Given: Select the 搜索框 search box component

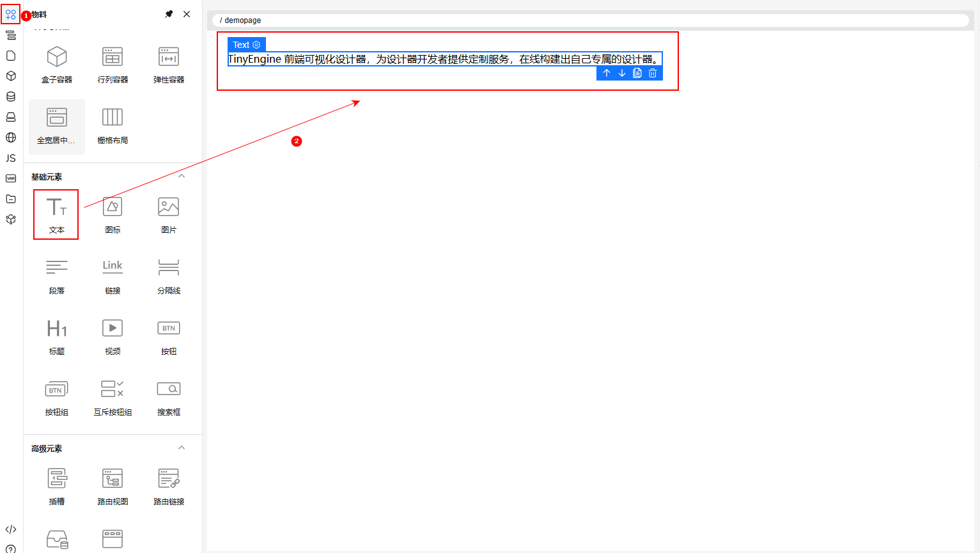Looking at the screenshot, I should tap(169, 396).
